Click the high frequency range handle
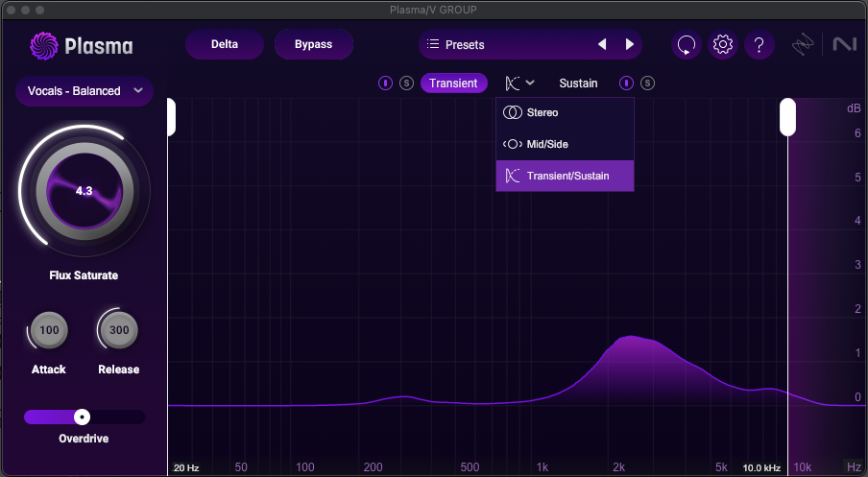 [787, 117]
